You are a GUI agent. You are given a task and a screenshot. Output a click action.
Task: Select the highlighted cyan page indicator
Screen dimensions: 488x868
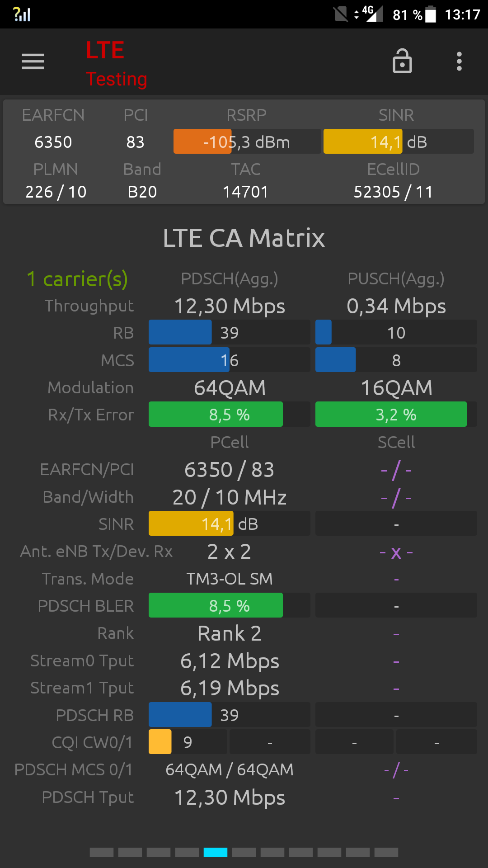tap(216, 852)
